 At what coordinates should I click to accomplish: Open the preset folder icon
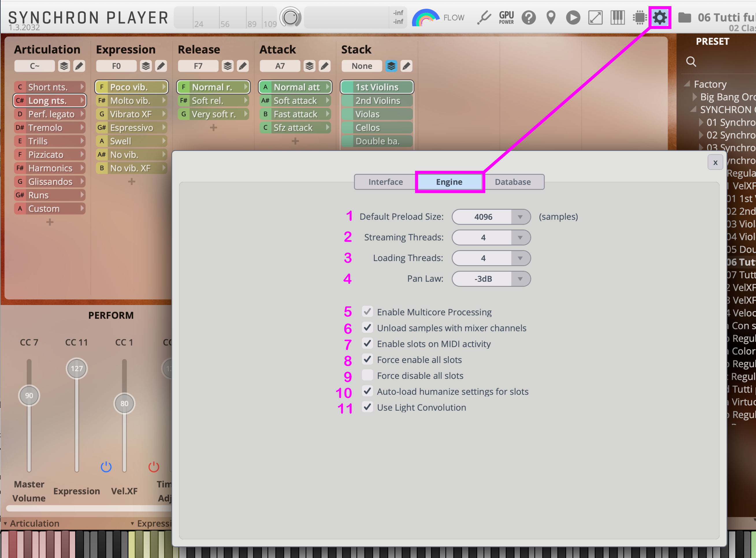[684, 18]
